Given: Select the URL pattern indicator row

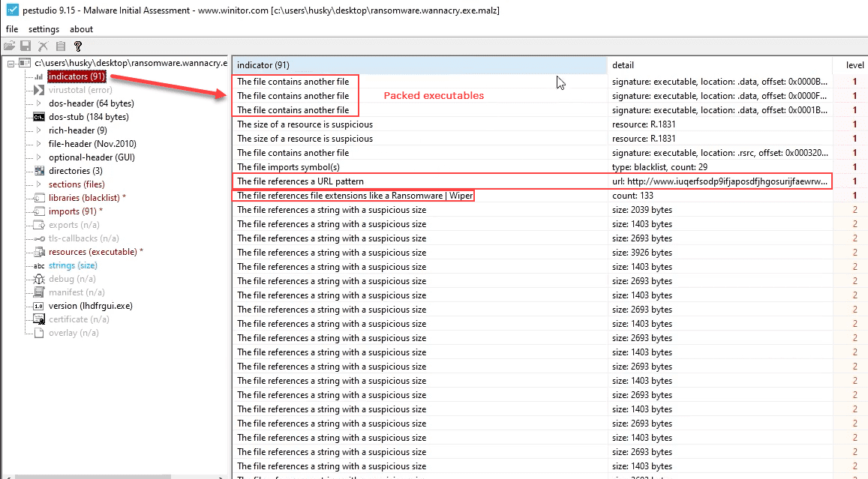Looking at the screenshot, I should coord(420,181).
